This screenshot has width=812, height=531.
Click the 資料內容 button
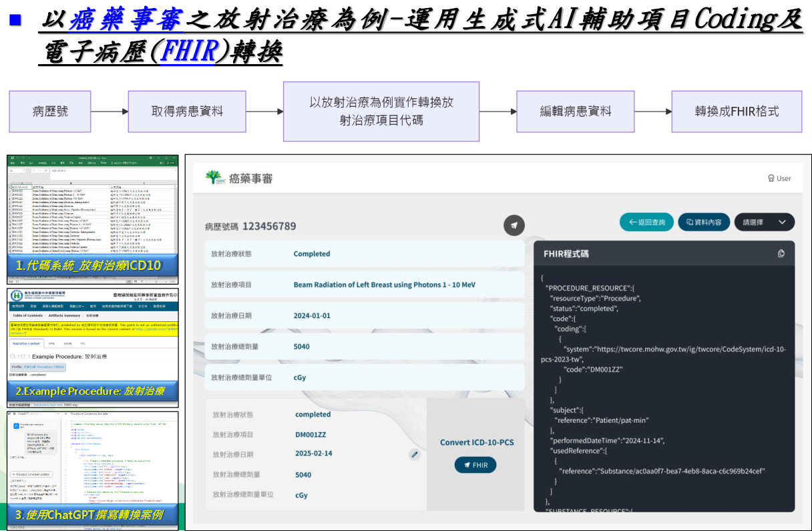coord(704,222)
